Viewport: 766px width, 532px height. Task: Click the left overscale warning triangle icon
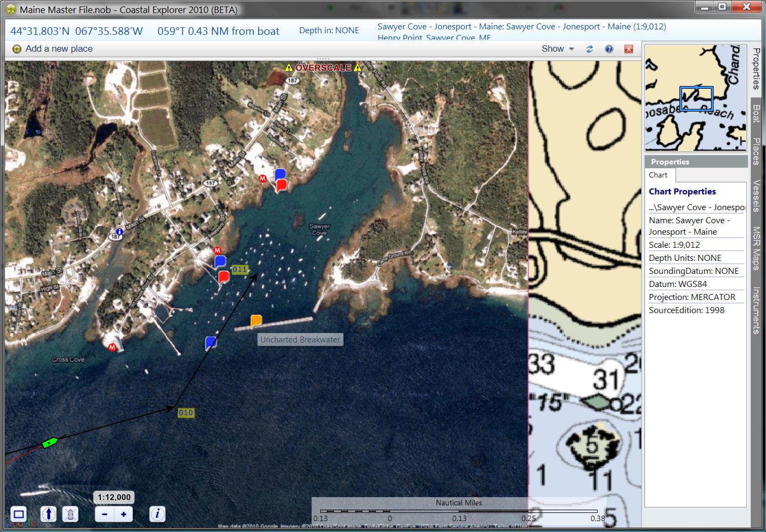(x=289, y=68)
